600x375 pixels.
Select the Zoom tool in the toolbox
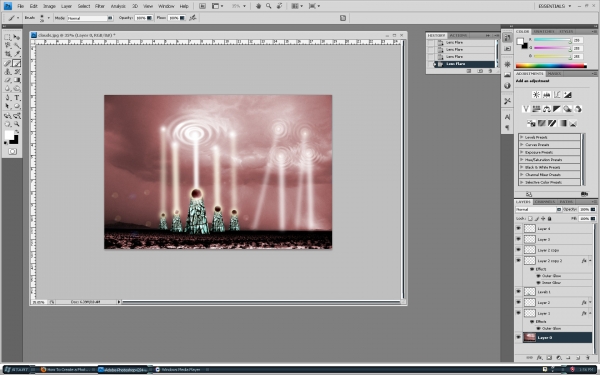(x=17, y=124)
